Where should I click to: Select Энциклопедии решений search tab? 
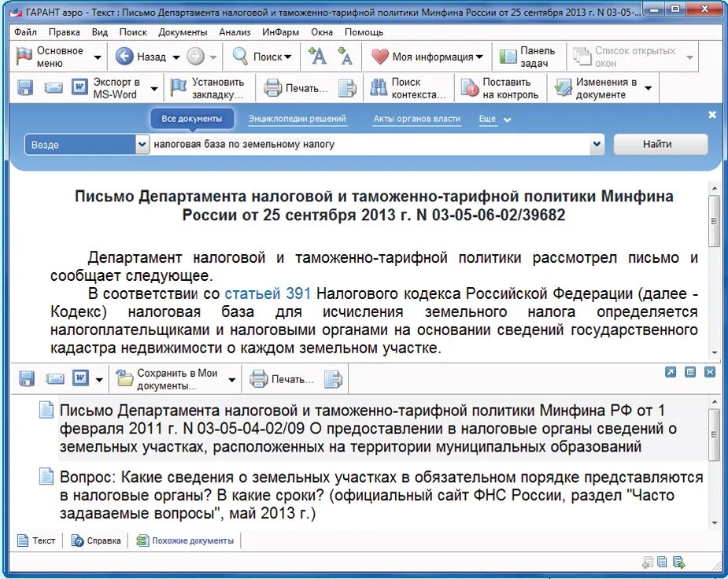(297, 119)
